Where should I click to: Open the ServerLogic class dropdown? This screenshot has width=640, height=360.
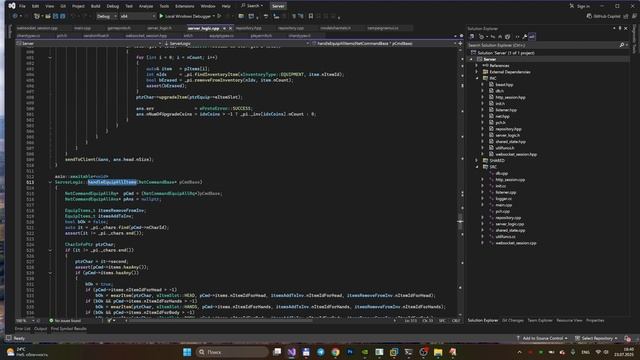tap(236, 43)
